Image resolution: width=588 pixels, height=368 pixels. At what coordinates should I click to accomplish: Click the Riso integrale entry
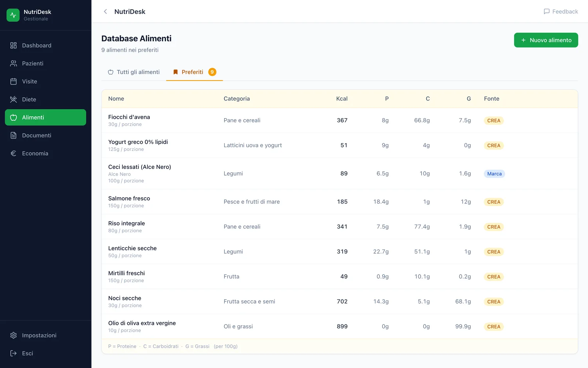126,223
